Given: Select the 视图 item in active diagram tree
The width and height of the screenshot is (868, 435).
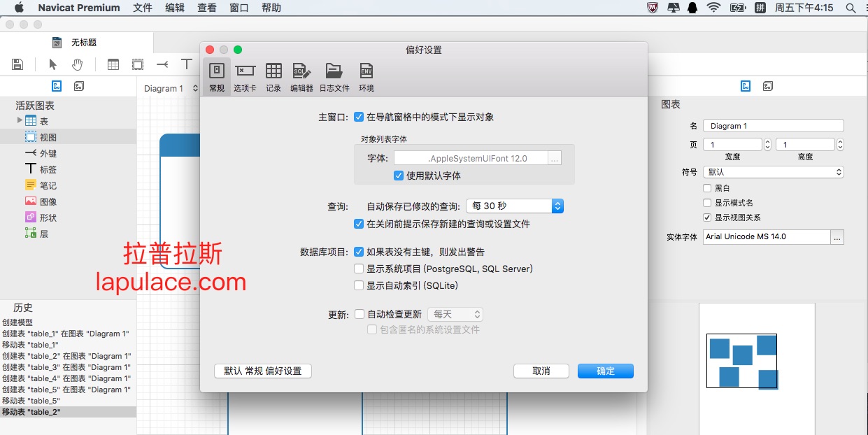Looking at the screenshot, I should 68,137.
